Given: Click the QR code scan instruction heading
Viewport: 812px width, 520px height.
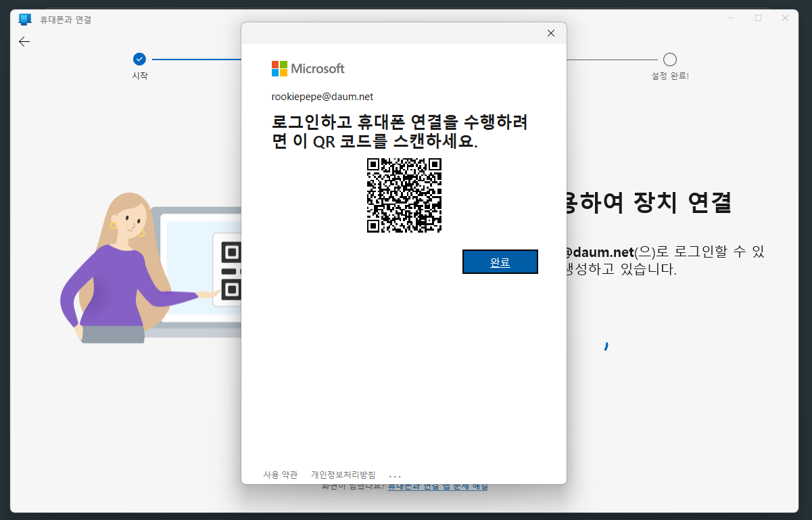Looking at the screenshot, I should [400, 132].
